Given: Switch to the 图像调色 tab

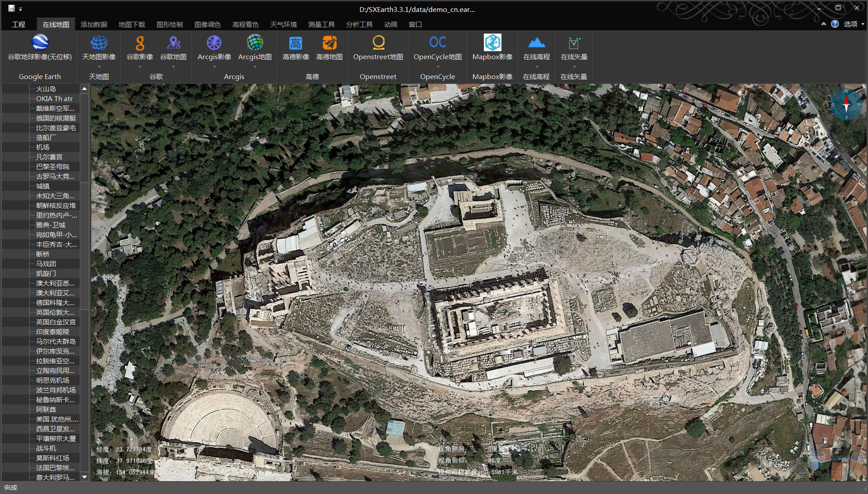Looking at the screenshot, I should (x=208, y=24).
